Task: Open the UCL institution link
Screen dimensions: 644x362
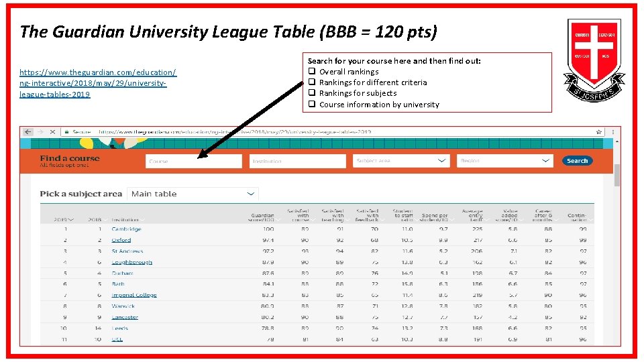Action: point(117,339)
